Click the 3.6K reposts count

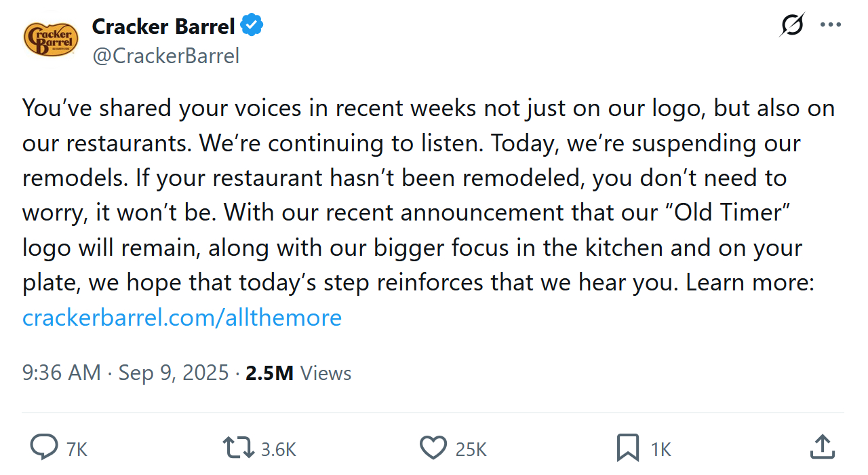279,449
